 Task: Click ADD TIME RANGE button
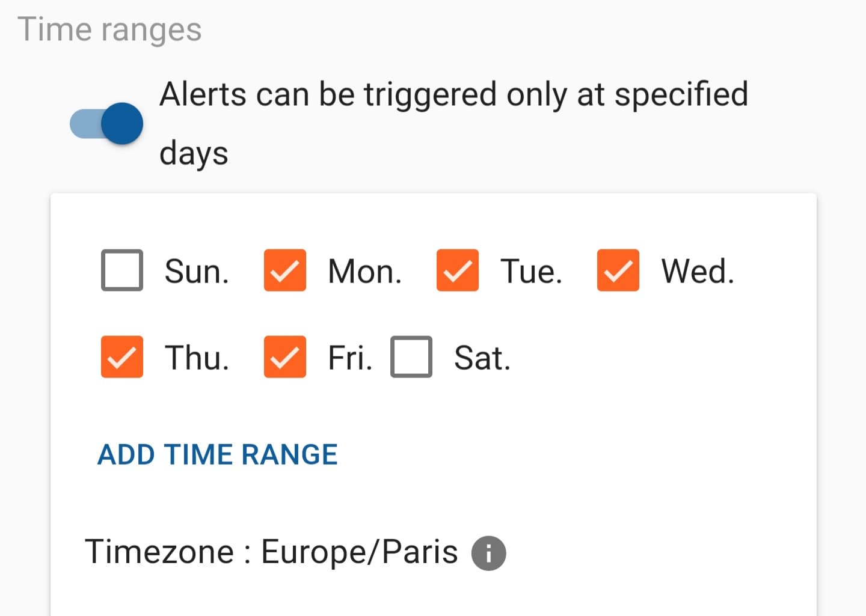coord(218,455)
